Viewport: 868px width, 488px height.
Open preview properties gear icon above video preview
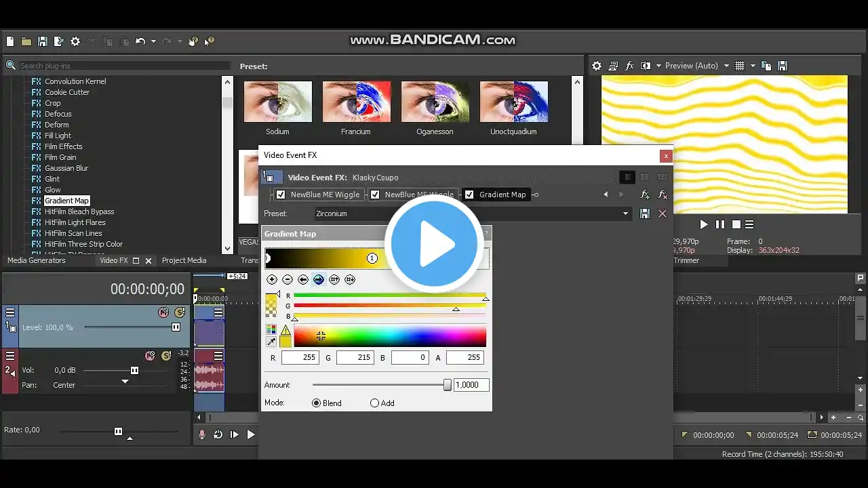pyautogui.click(x=597, y=66)
